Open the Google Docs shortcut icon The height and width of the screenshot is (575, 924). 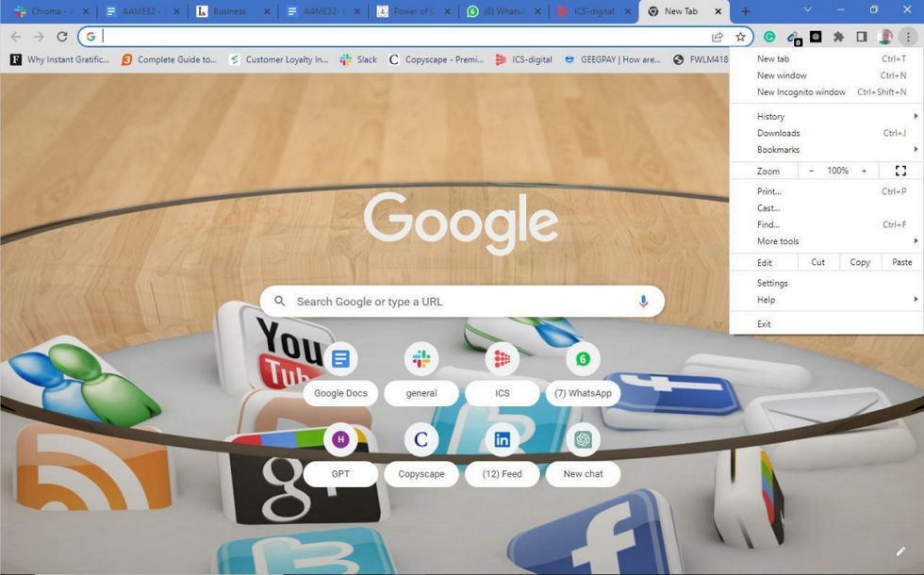[340, 358]
